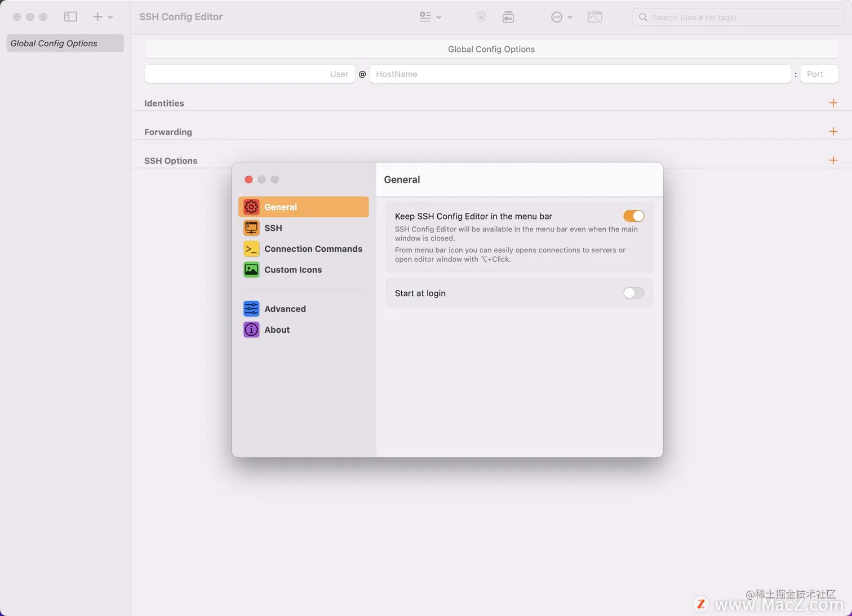Select Global Config Options in the sidebar
This screenshot has width=852, height=616.
65,43
